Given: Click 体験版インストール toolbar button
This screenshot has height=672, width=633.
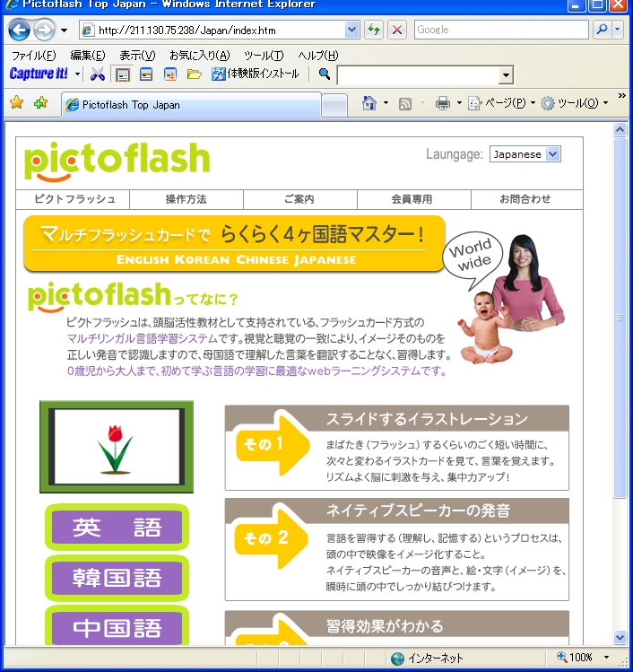Looking at the screenshot, I should pos(256,74).
